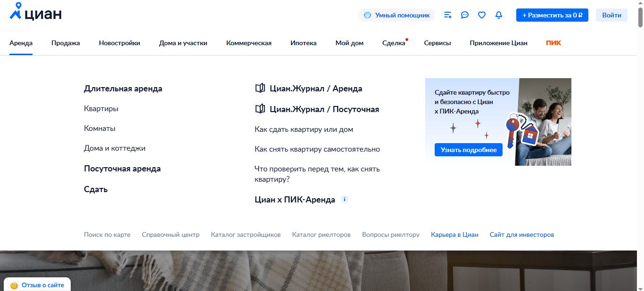
Task: Open Циан.Журнал / Посуточная link
Action: tap(317, 109)
